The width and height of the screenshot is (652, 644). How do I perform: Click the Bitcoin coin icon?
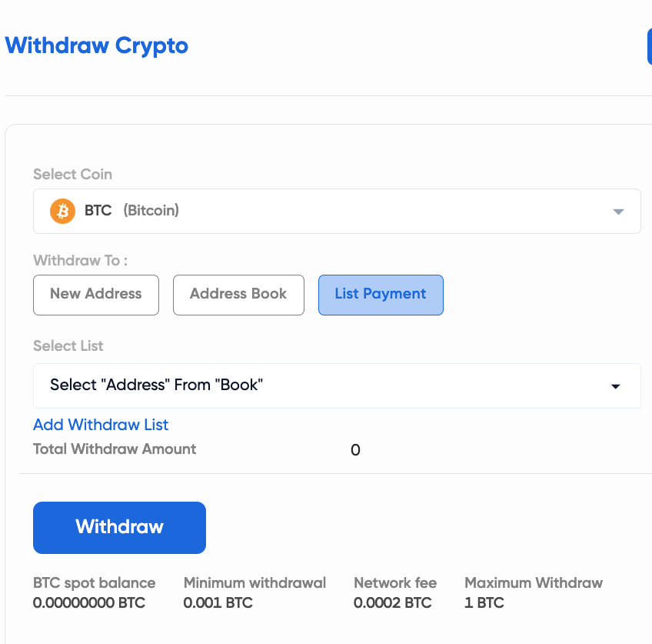click(x=62, y=211)
